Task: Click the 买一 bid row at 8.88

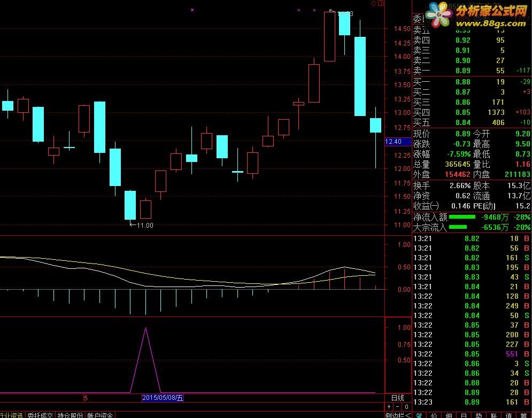Action: click(472, 82)
